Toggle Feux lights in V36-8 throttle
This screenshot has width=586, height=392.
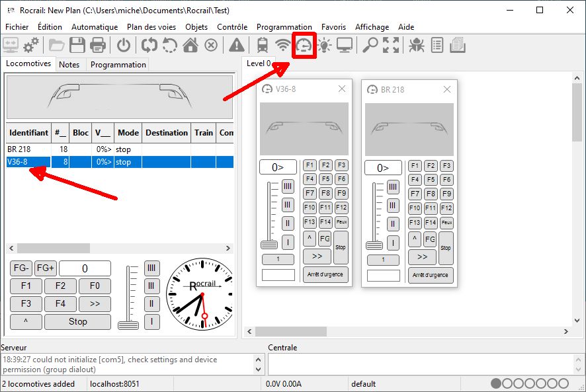pyautogui.click(x=341, y=221)
